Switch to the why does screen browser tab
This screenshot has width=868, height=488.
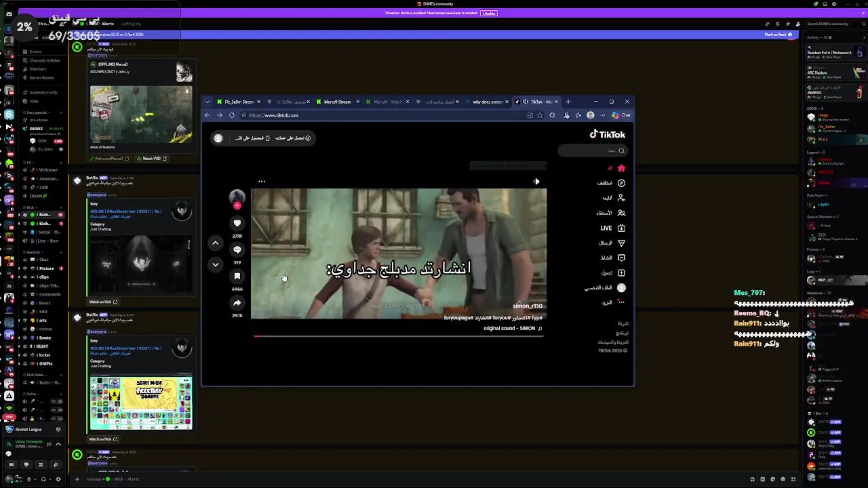coord(487,102)
